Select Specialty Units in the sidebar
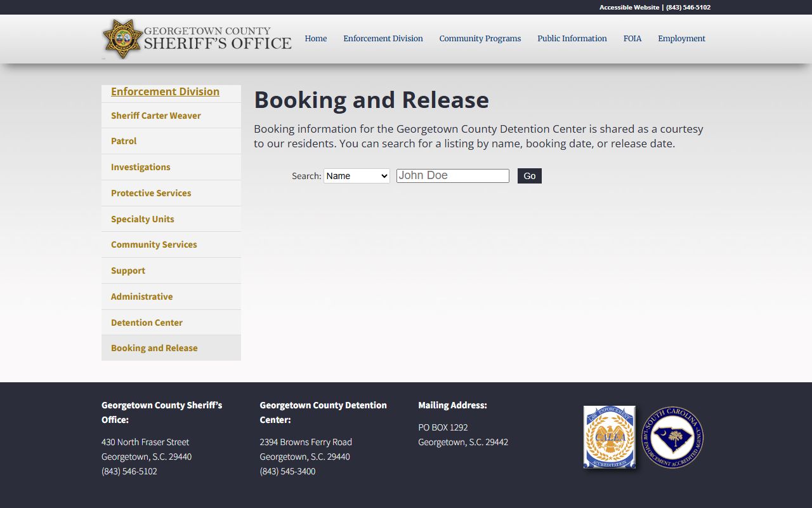 click(171, 219)
